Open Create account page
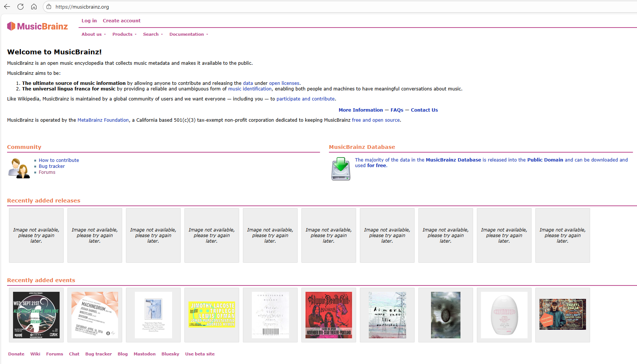Viewport: 637px width, 364px height. (121, 21)
